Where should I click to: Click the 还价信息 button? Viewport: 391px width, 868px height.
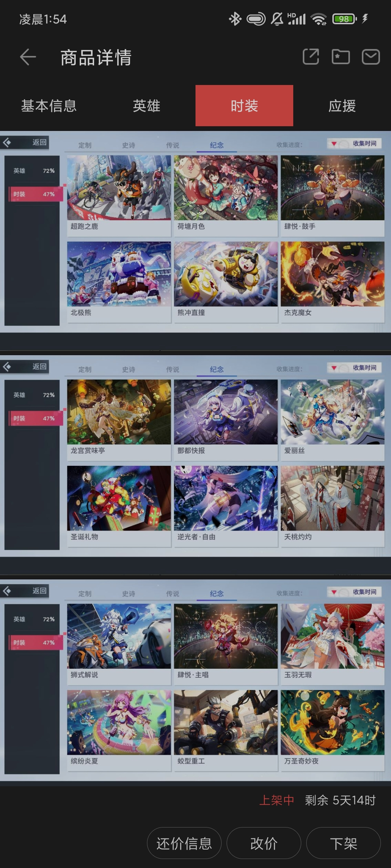184,843
